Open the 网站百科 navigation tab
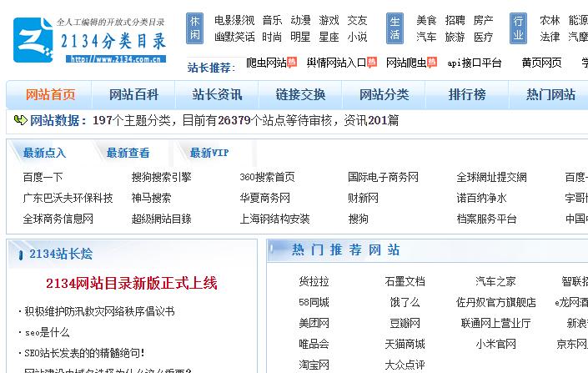This screenshot has width=588, height=373. (x=134, y=94)
